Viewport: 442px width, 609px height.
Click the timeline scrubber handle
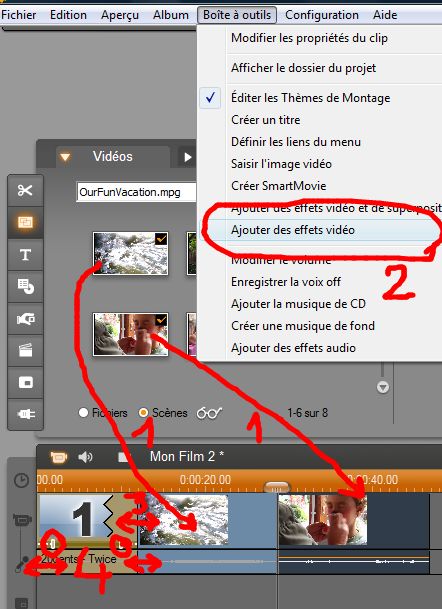(x=276, y=487)
